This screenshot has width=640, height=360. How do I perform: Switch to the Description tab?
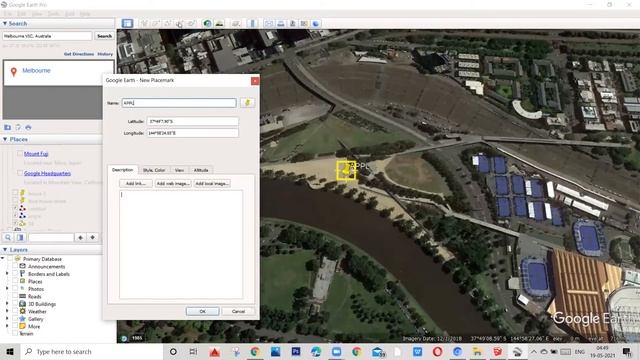pyautogui.click(x=122, y=170)
